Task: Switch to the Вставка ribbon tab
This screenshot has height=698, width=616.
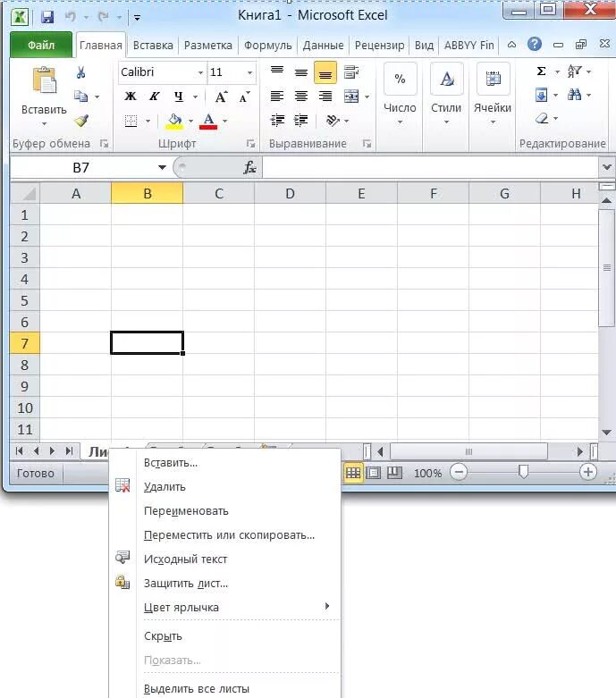Action: [153, 46]
